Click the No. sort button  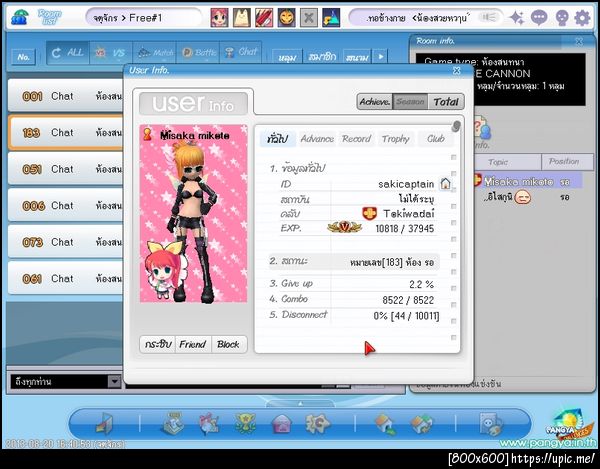(x=23, y=57)
